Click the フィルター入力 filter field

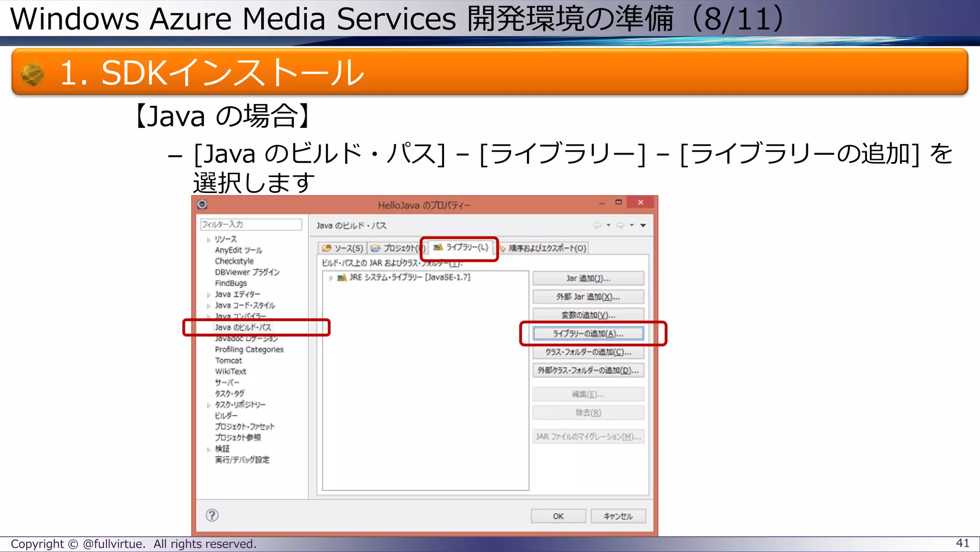[x=251, y=224]
